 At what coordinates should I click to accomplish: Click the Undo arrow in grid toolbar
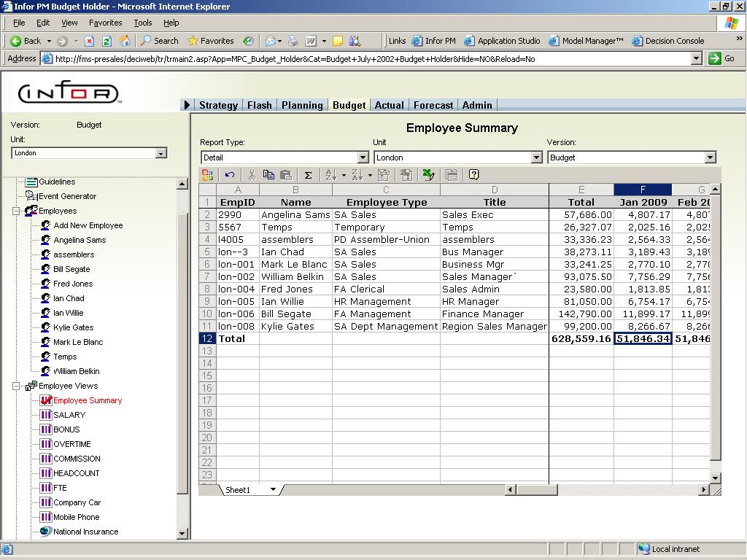[230, 175]
